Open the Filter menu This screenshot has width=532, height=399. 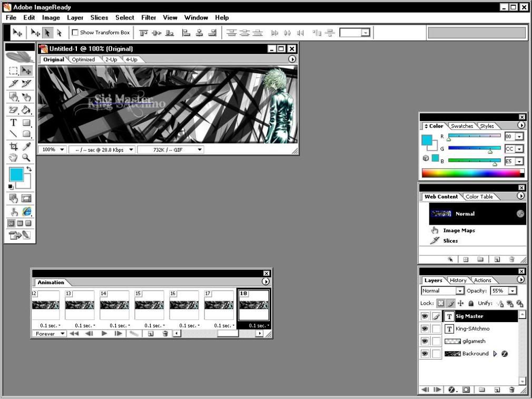point(149,17)
